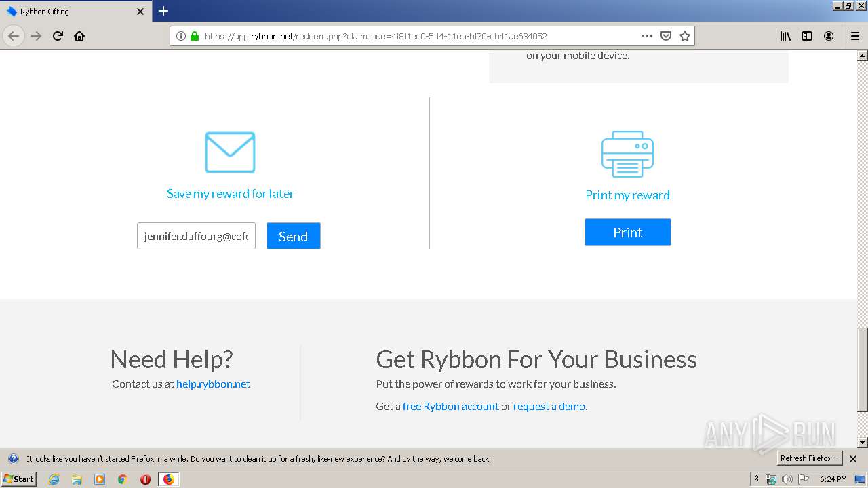Open Opera browser taskbar icon

pos(145,479)
